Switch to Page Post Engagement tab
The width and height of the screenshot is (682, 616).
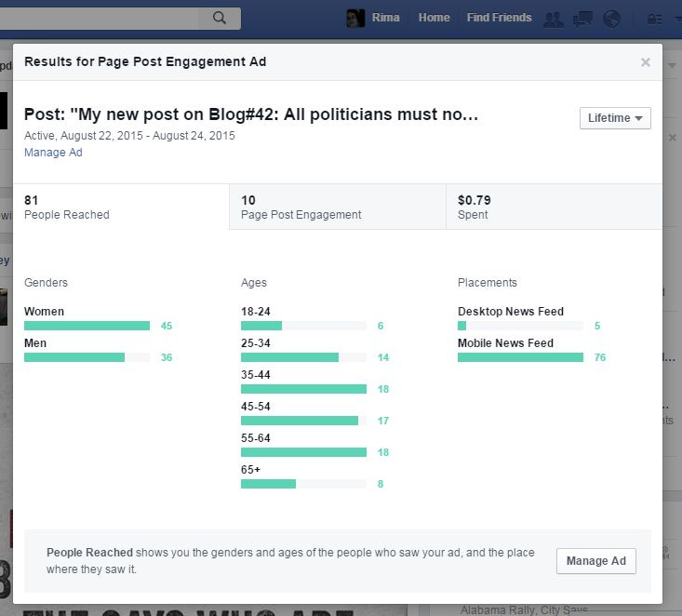tap(338, 208)
